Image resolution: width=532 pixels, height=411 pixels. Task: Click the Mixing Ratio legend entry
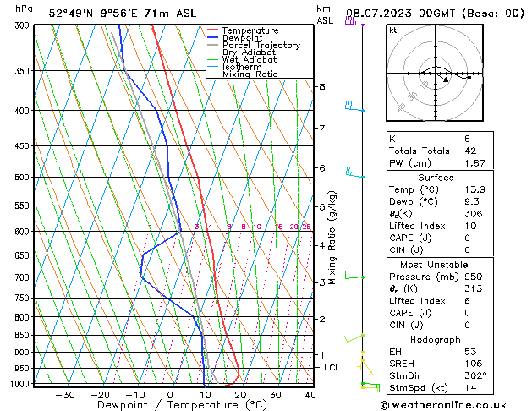click(250, 74)
